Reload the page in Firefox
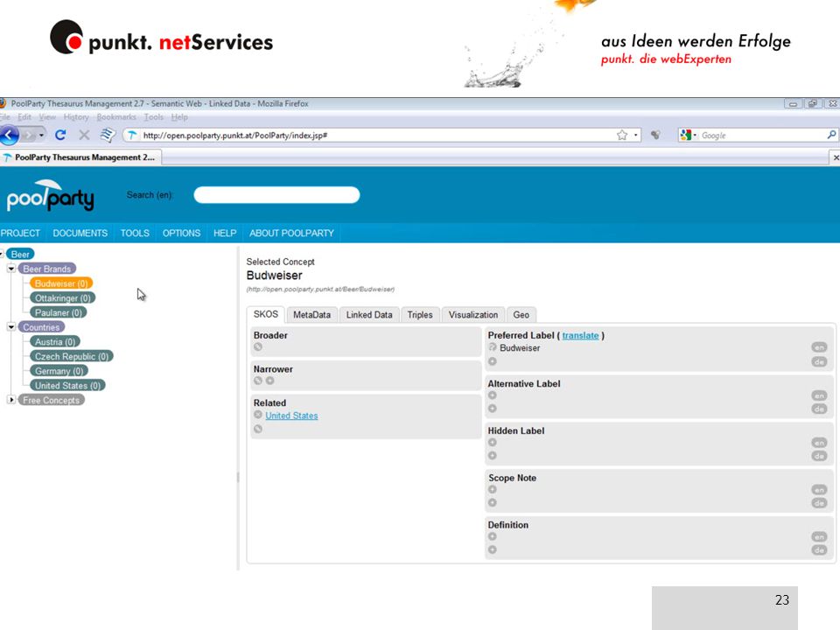Viewport: 840px width, 630px height. (x=60, y=135)
